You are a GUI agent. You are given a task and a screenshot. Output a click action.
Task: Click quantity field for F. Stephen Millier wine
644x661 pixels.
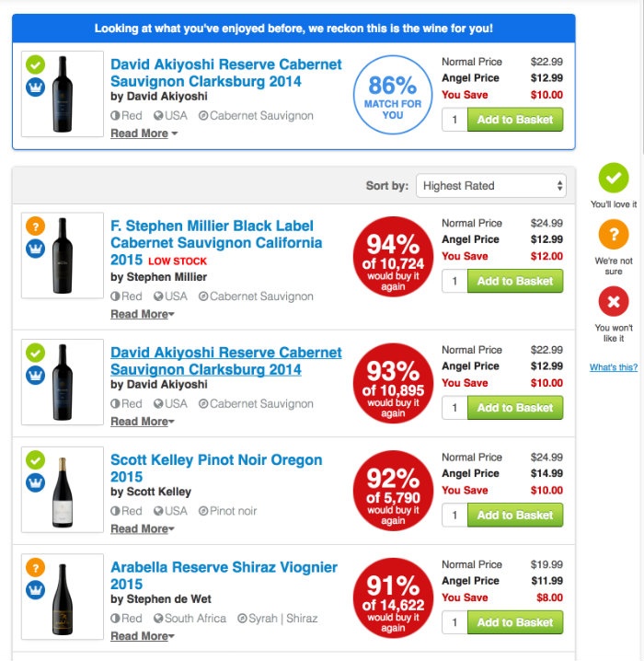click(454, 282)
